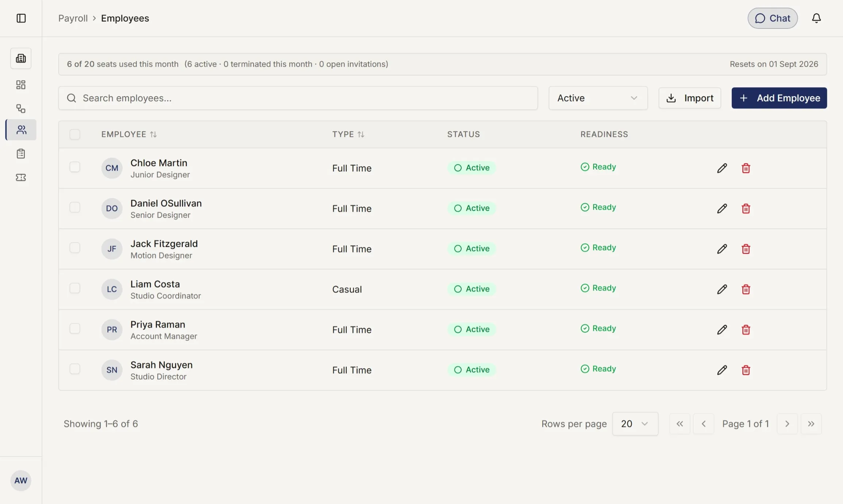
Task: Delete Daniel OSullivan with trash icon
Action: click(x=746, y=209)
